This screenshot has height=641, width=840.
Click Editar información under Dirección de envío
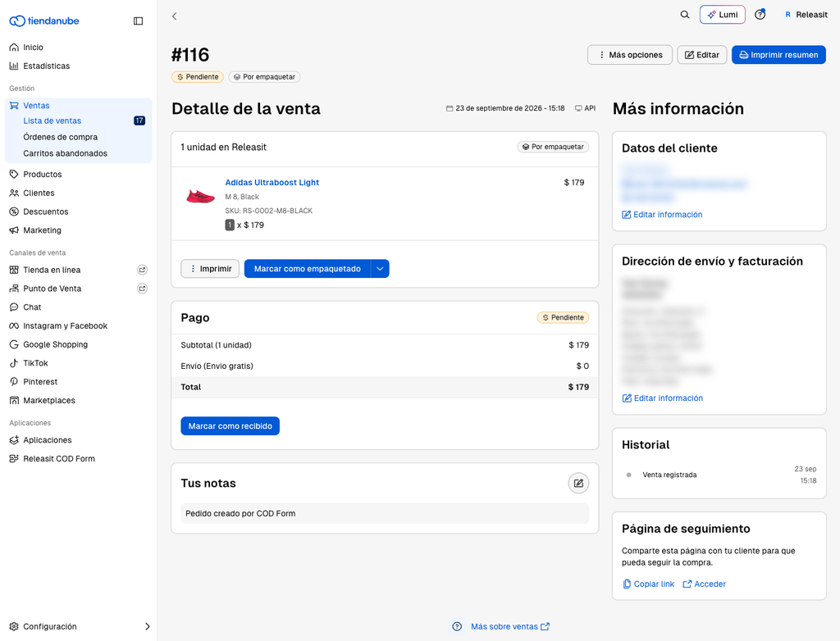click(x=663, y=398)
